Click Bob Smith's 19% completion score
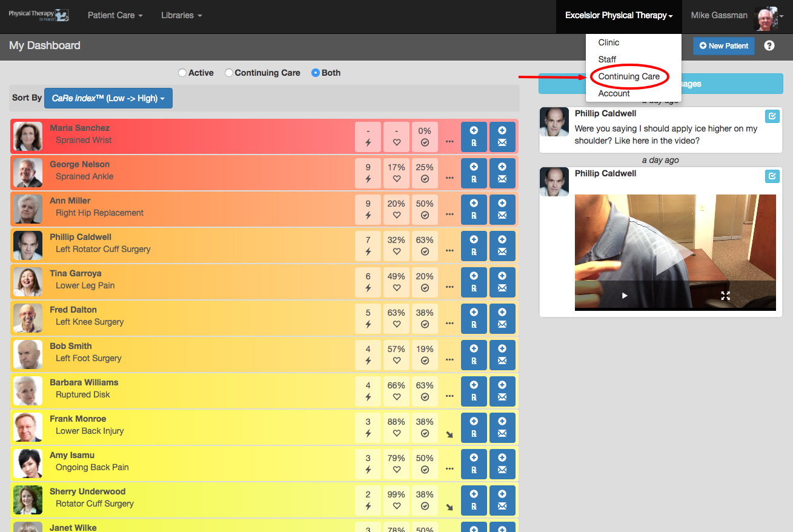The image size is (793, 532). click(425, 354)
